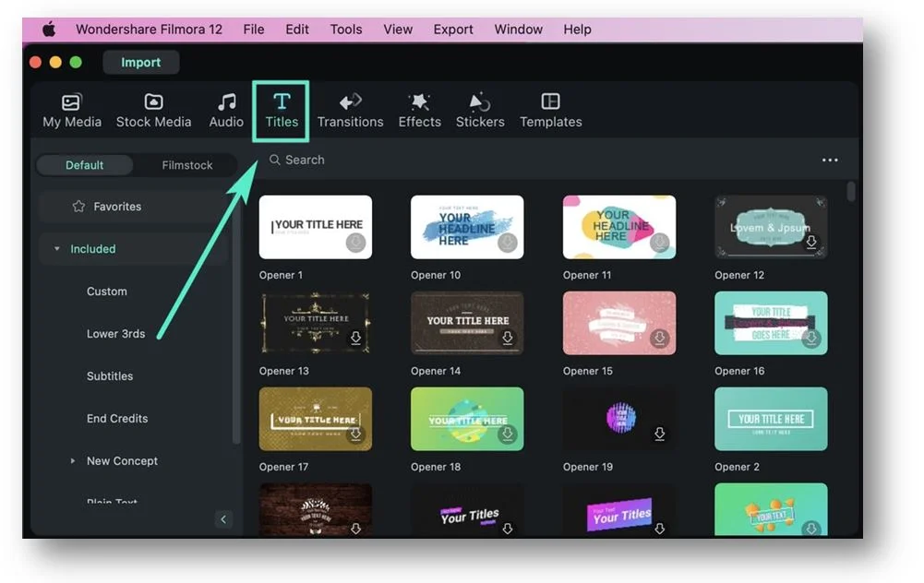Click the 'Opener 17' label text
This screenshot has height=583, width=924.
[283, 467]
